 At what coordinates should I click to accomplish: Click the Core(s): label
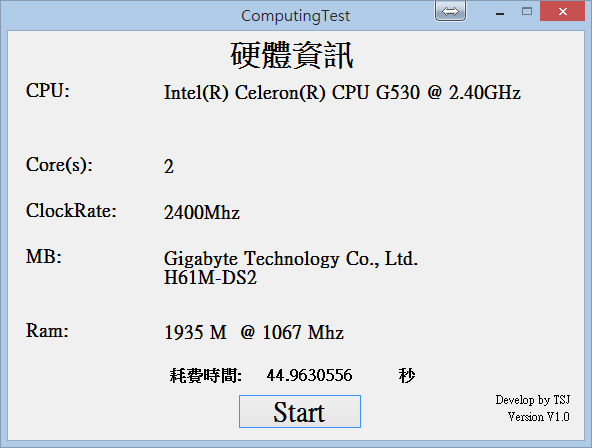tap(59, 165)
